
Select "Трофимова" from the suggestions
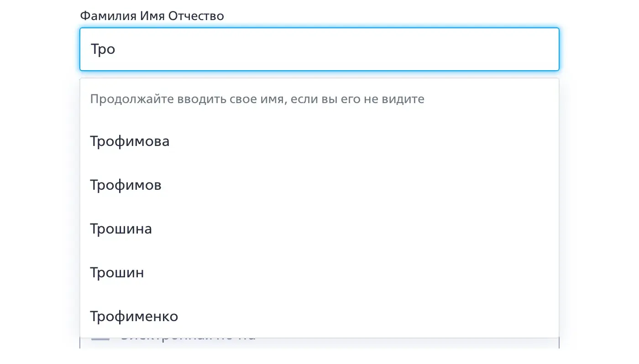(130, 141)
